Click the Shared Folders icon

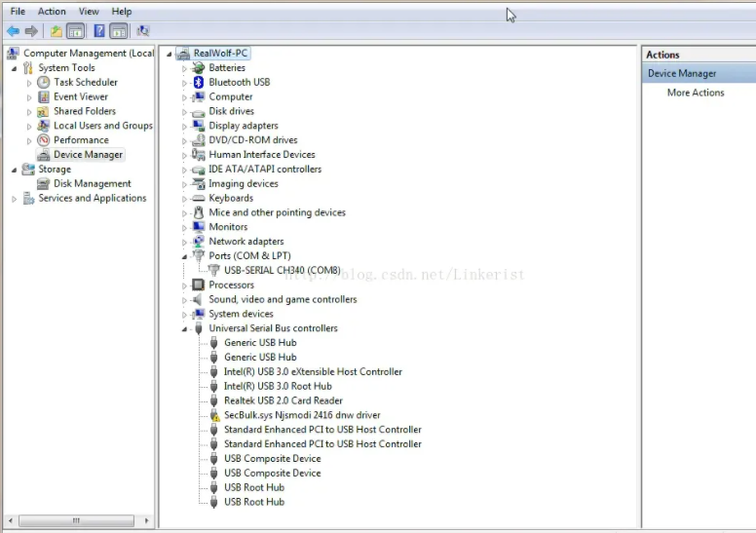[44, 111]
